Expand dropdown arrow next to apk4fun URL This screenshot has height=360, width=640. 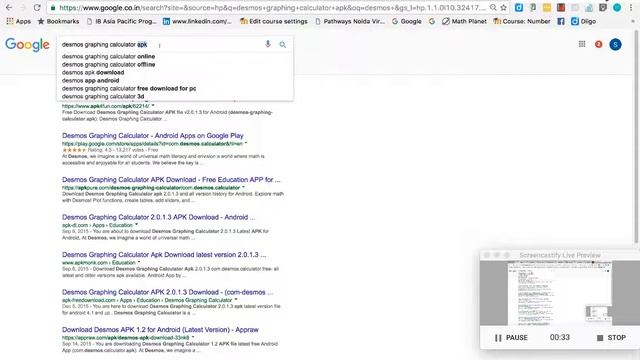(x=153, y=106)
